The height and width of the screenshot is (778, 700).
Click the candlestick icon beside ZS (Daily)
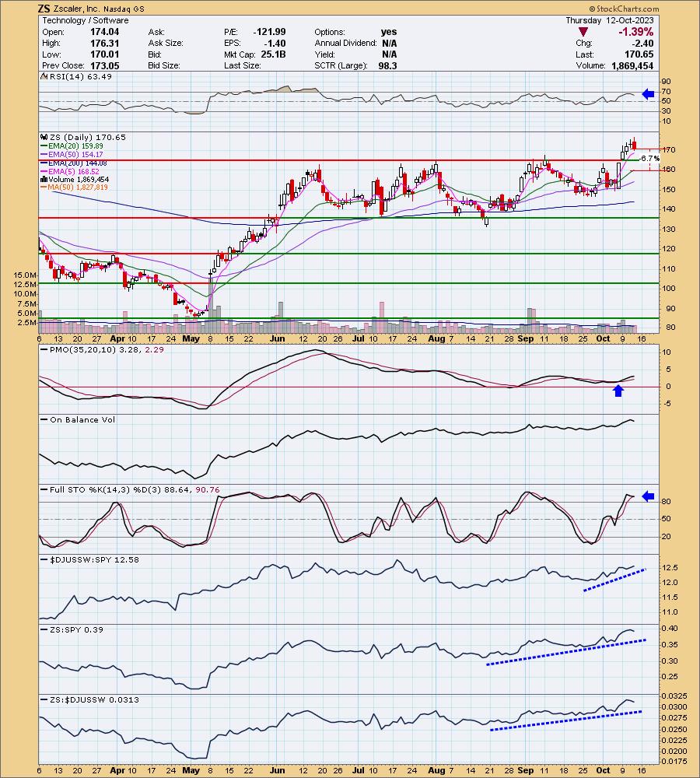coord(43,137)
